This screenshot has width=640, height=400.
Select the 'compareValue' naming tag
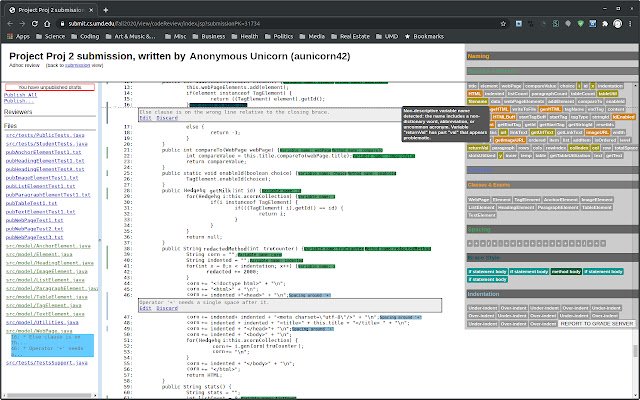pos(540,86)
